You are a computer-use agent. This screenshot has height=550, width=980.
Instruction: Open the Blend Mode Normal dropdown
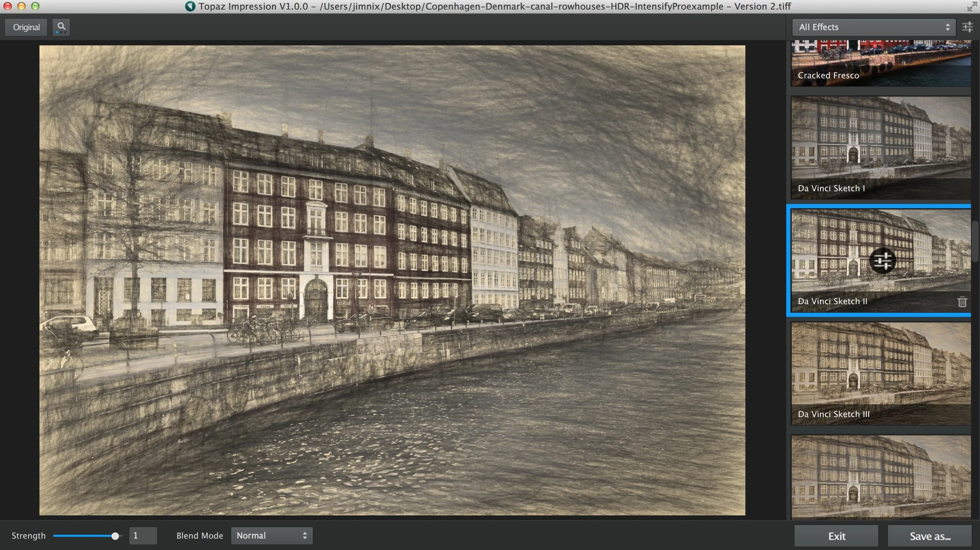coord(272,535)
